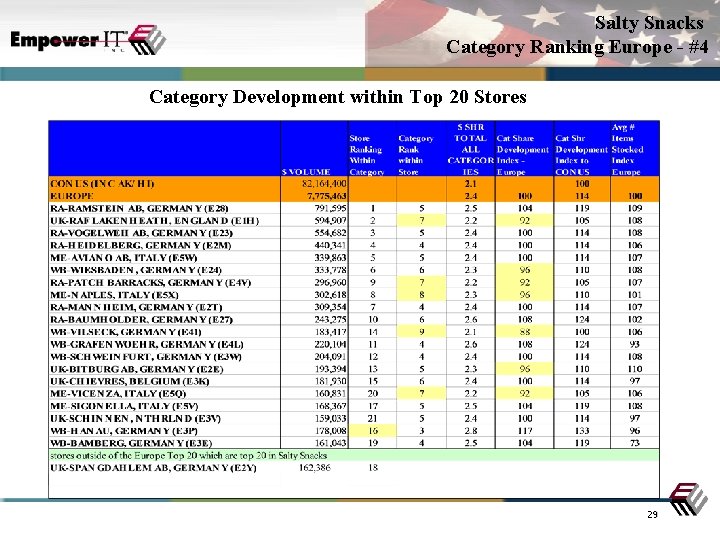Click slide page number 29

tap(652, 515)
